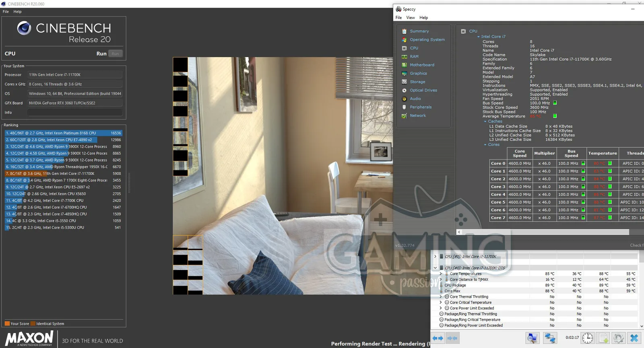The image size is (644, 348).
Task: Expand the Core Power Limit Exceeded row
Action: tap(441, 308)
